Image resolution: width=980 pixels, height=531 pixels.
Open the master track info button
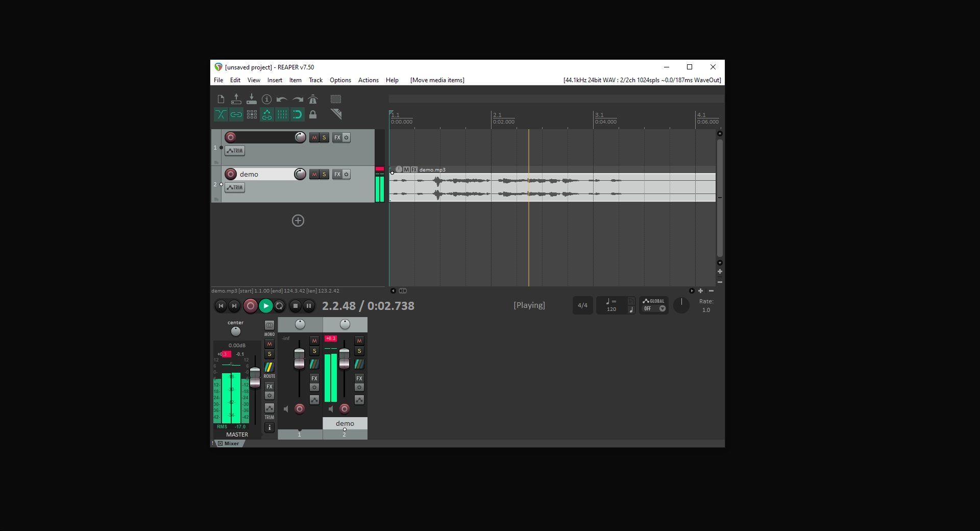[269, 427]
